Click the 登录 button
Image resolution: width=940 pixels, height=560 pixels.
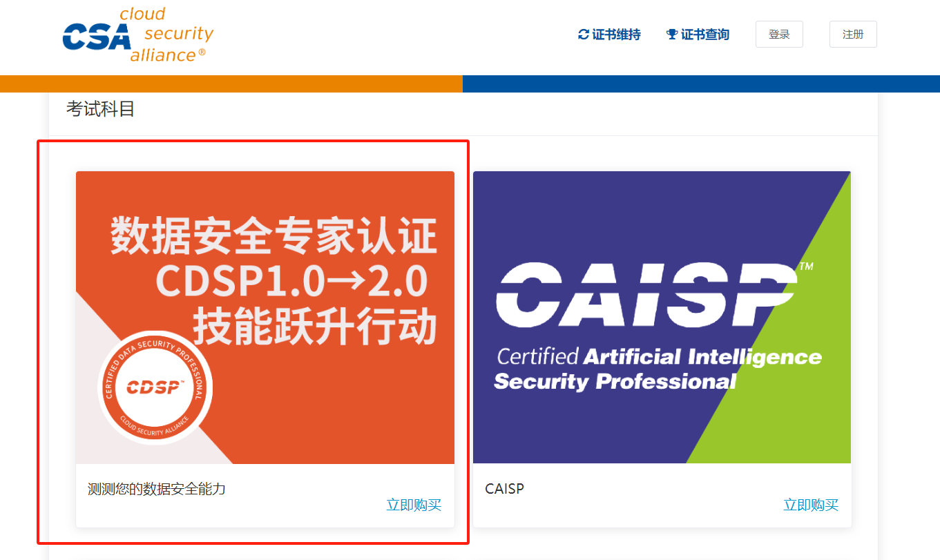[779, 34]
